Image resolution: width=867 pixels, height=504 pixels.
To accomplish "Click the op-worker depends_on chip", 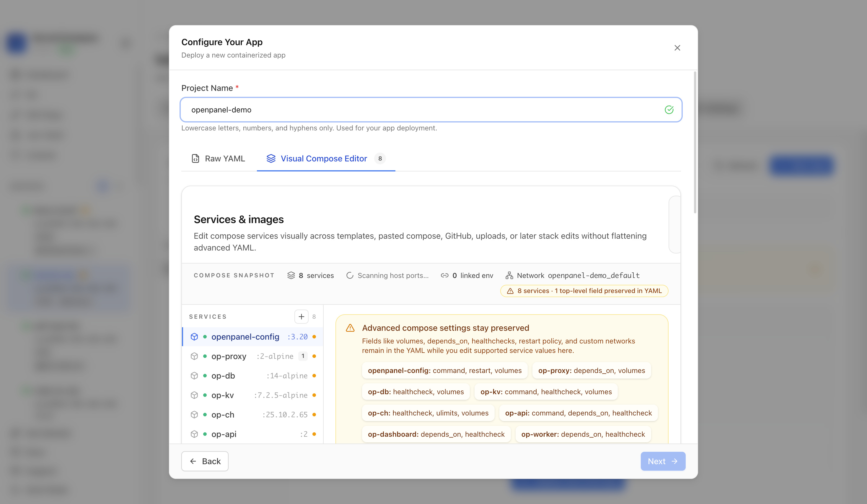I will 583,434.
